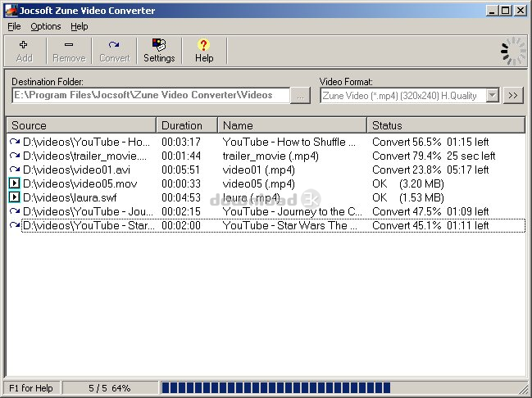The image size is (532, 398).
Task: Click the Source column header
Action: point(81,125)
